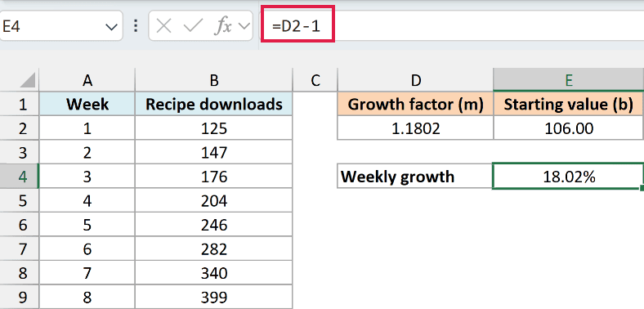The height and width of the screenshot is (309, 644).
Task: Select row 5 header
Action: tap(20, 201)
